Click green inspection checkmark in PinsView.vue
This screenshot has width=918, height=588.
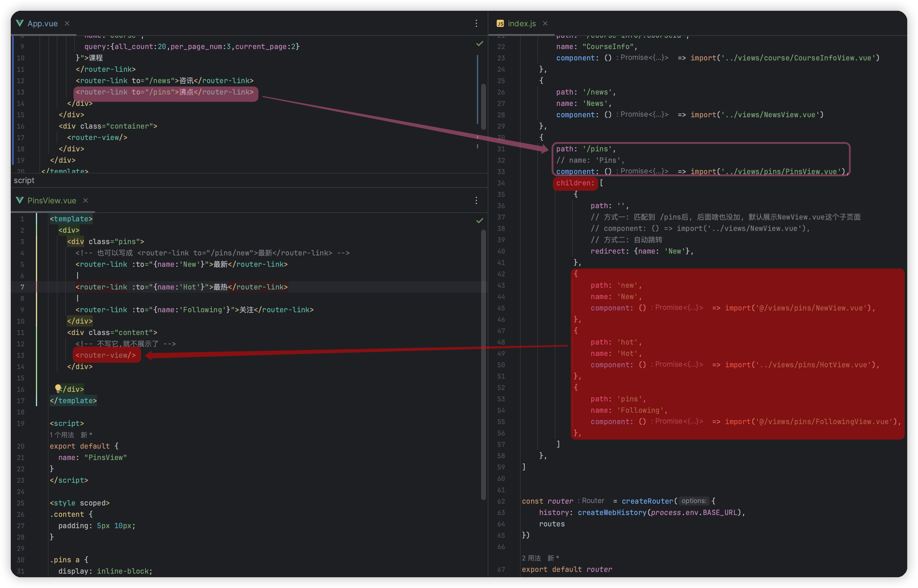tap(479, 221)
